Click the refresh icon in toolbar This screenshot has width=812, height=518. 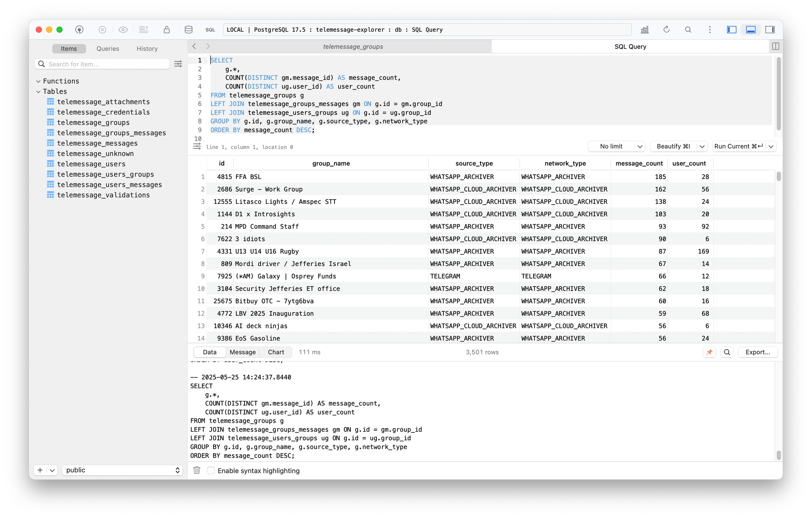point(666,30)
